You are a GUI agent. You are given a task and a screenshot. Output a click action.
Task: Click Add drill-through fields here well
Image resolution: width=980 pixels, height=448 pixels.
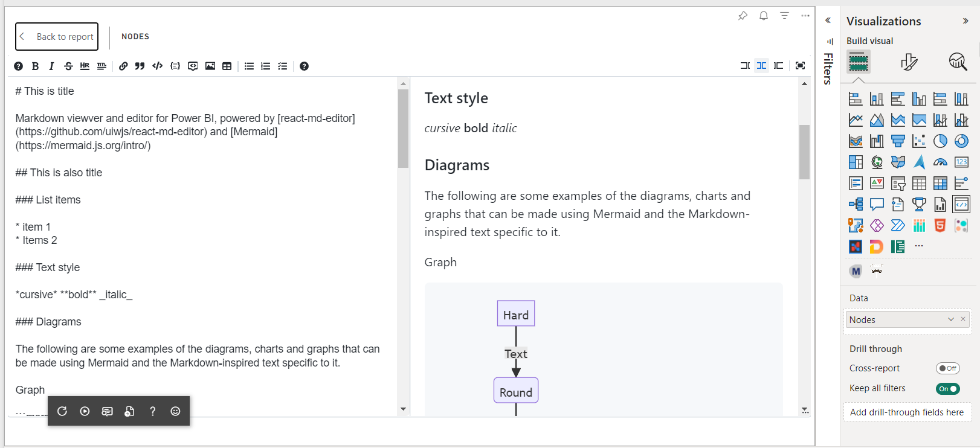(907, 412)
